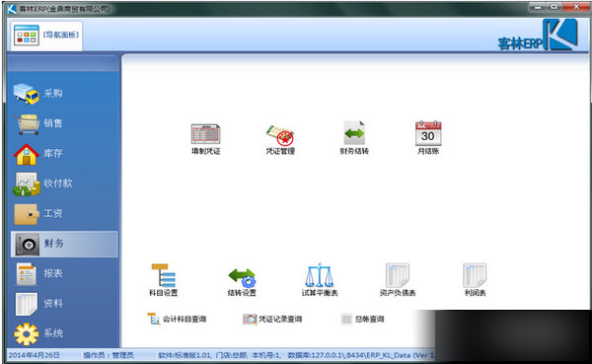Click the 月结账 monthly closing calendar icon
Viewport: 592px width, 364px height.
(x=428, y=138)
